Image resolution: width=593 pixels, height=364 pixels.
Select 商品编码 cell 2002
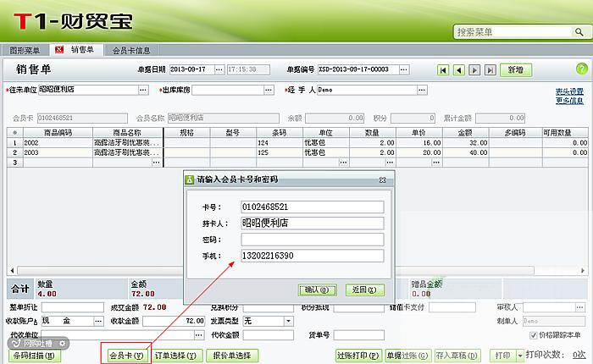point(58,143)
